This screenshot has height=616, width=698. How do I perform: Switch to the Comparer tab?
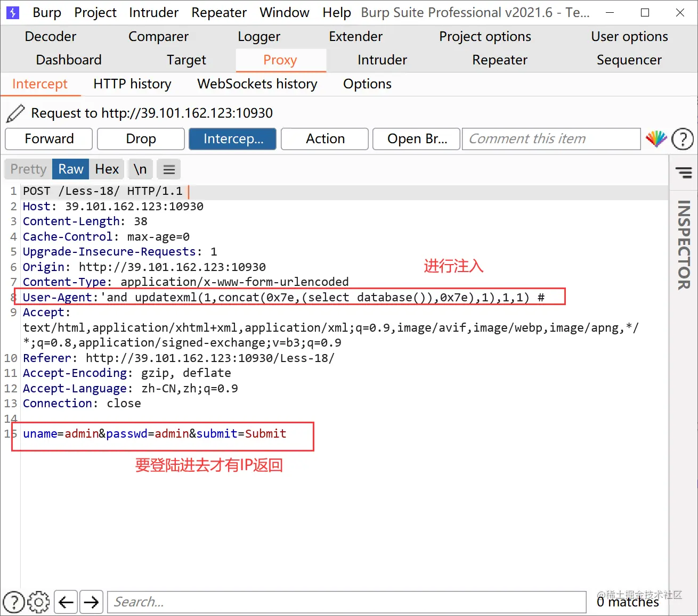click(158, 37)
